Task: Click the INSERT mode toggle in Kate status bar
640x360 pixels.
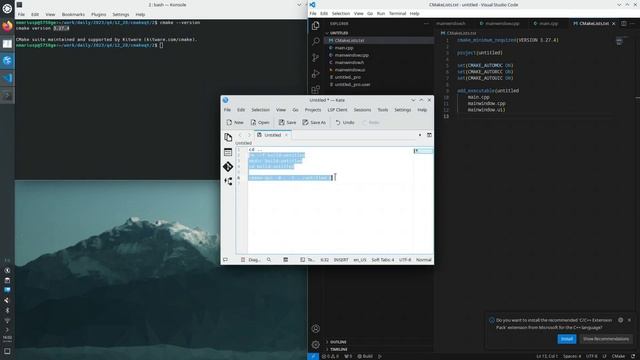Action: point(341,260)
